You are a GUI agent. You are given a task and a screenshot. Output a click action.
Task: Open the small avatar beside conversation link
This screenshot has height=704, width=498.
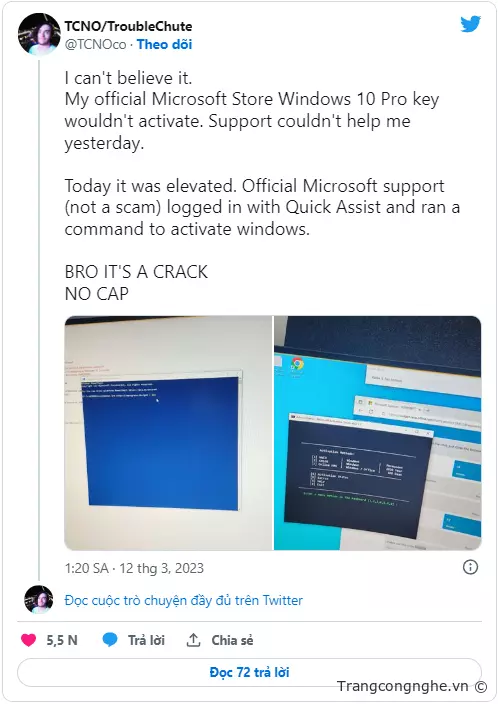(39, 599)
